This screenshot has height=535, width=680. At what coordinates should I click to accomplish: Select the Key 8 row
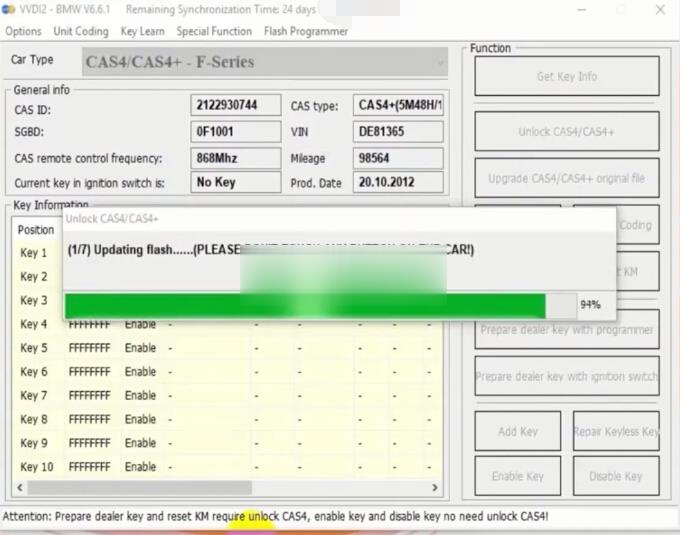[x=227, y=420]
